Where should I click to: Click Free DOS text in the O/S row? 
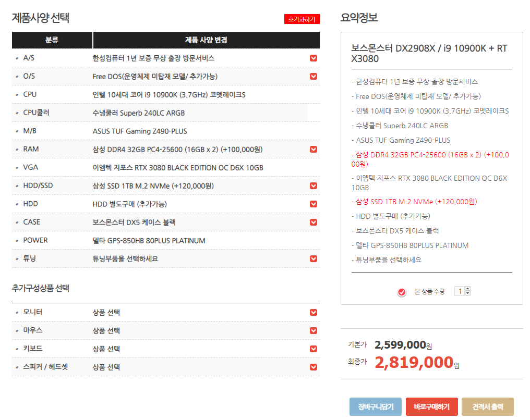pyautogui.click(x=155, y=76)
